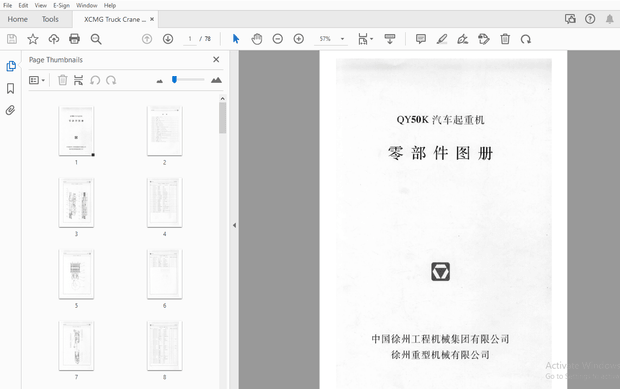Select page 3 thumbnail
Viewport: 620px width, 389px height.
click(76, 202)
